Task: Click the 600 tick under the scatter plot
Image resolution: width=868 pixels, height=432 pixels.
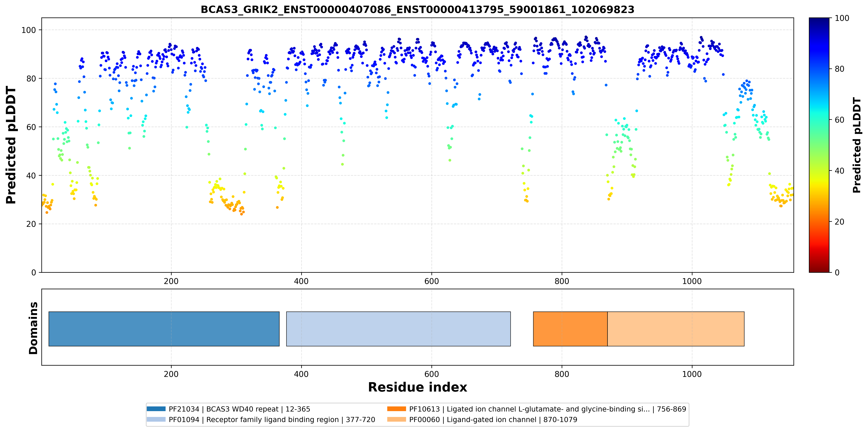Action: click(x=431, y=281)
